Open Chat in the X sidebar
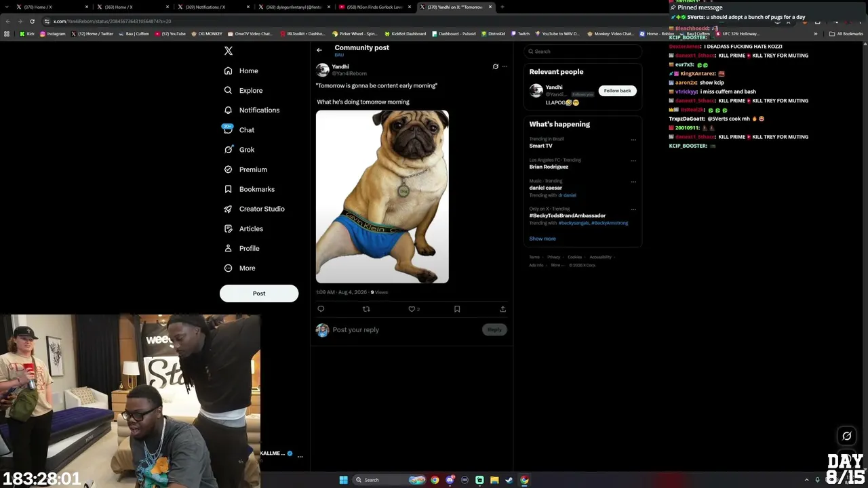The height and width of the screenshot is (488, 868). [x=239, y=129]
